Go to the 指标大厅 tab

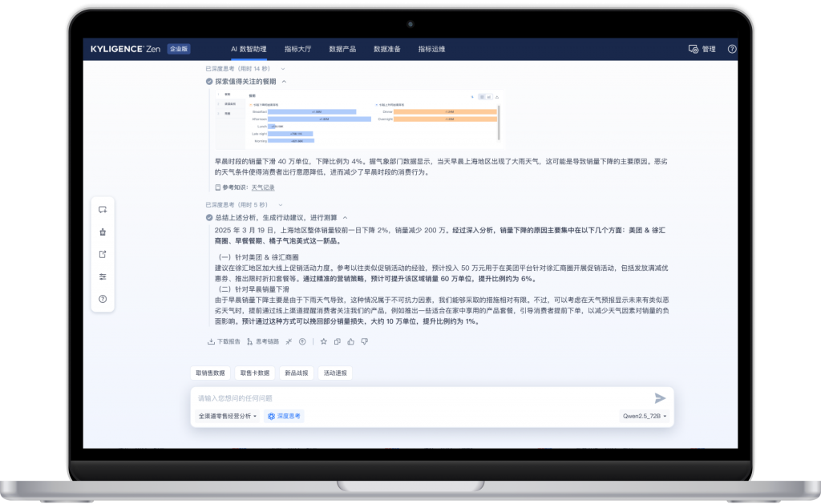[x=298, y=49]
